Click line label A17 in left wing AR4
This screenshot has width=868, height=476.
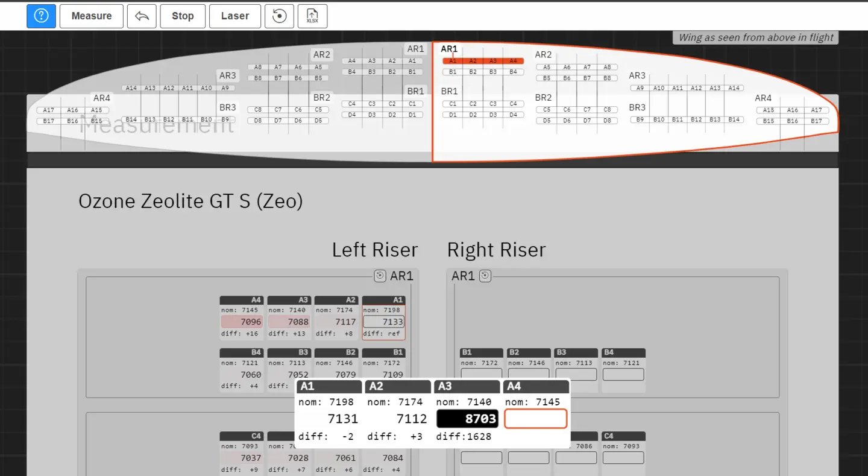[x=48, y=110]
